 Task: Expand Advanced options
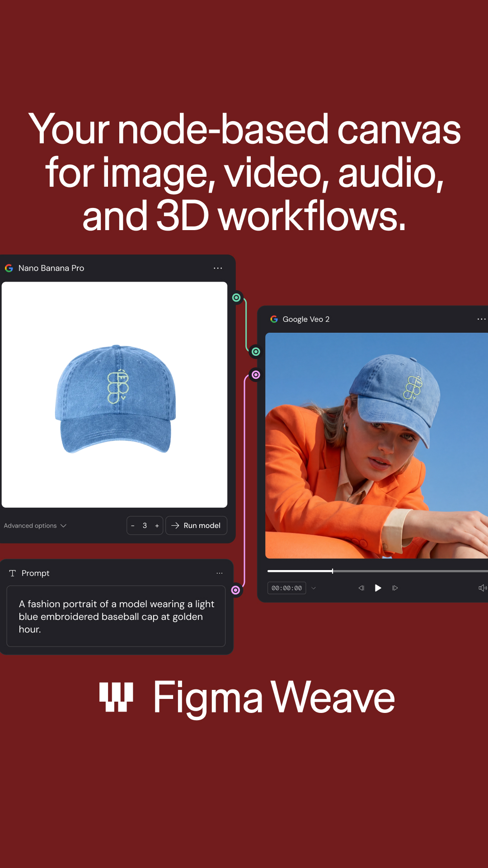pyautogui.click(x=35, y=526)
